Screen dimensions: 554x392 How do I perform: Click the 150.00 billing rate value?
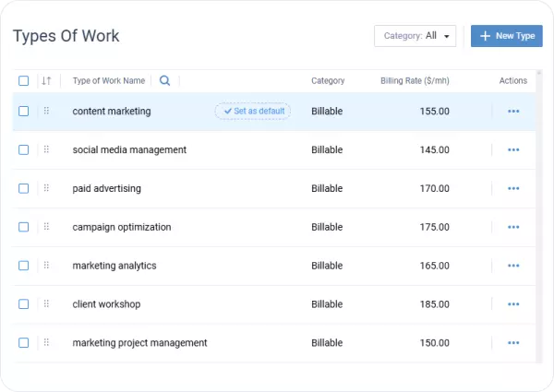pos(435,342)
